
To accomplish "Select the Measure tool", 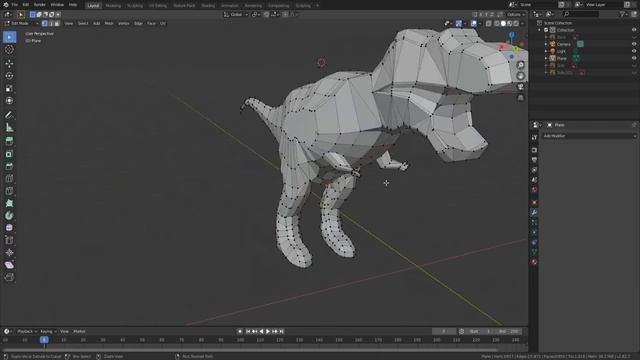I will click(x=9, y=128).
